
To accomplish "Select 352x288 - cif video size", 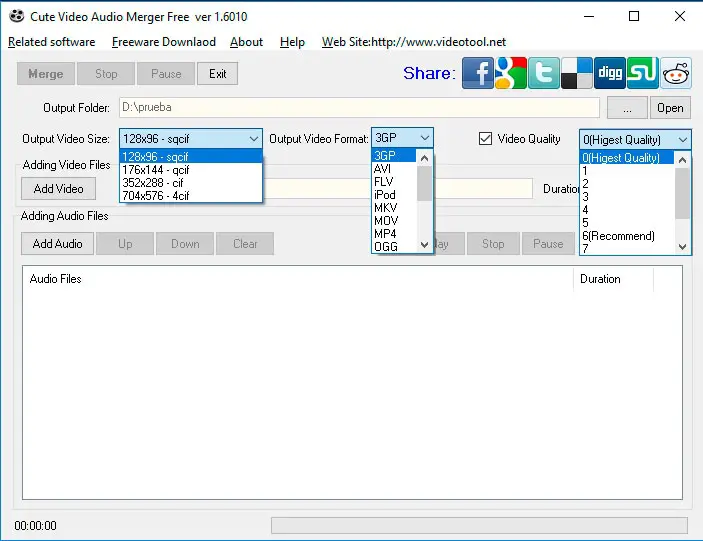I will pos(191,183).
